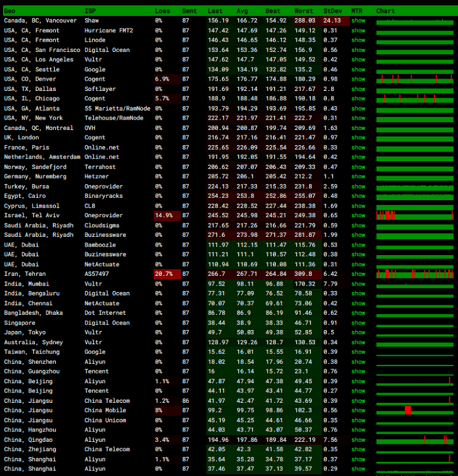Viewport: 458px width, 476px height.
Task: Click the StDev column header
Action: coord(333,11)
